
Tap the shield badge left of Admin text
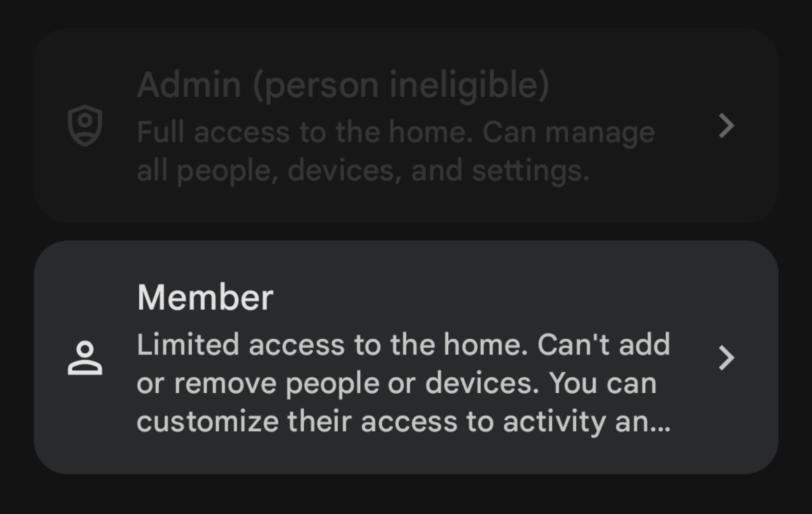(85, 125)
